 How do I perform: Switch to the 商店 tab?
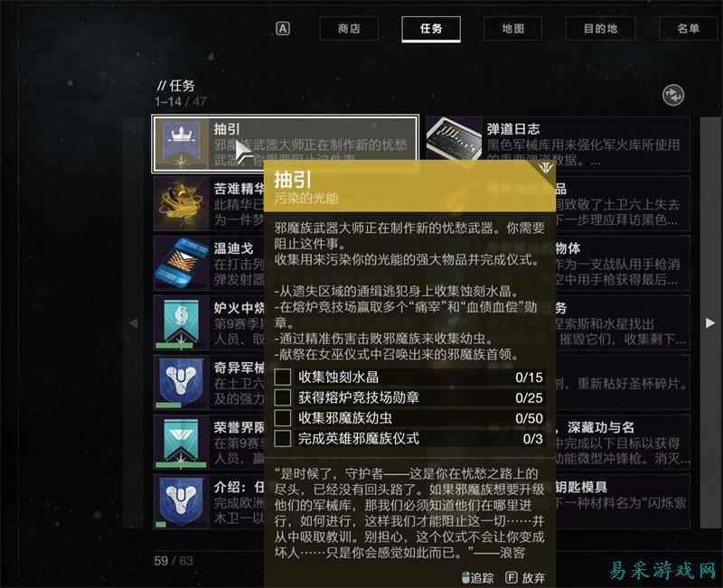[349, 29]
